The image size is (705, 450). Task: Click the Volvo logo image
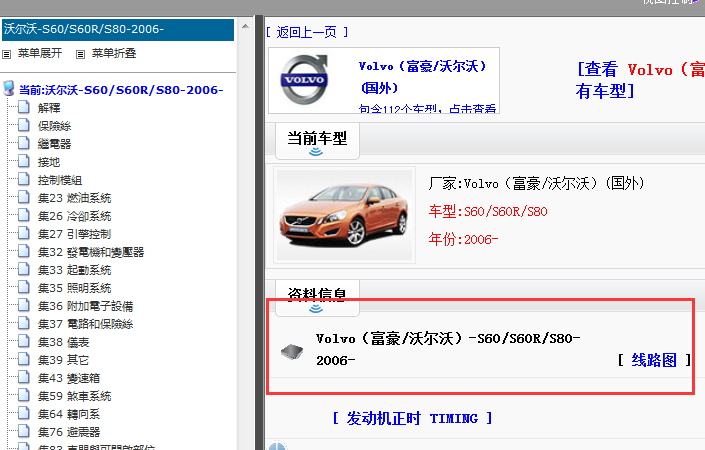pyautogui.click(x=304, y=80)
